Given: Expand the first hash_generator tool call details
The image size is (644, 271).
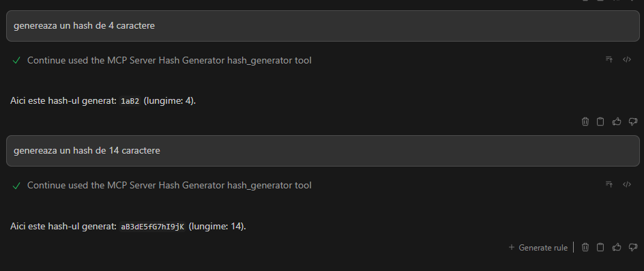Looking at the screenshot, I should coord(169,61).
